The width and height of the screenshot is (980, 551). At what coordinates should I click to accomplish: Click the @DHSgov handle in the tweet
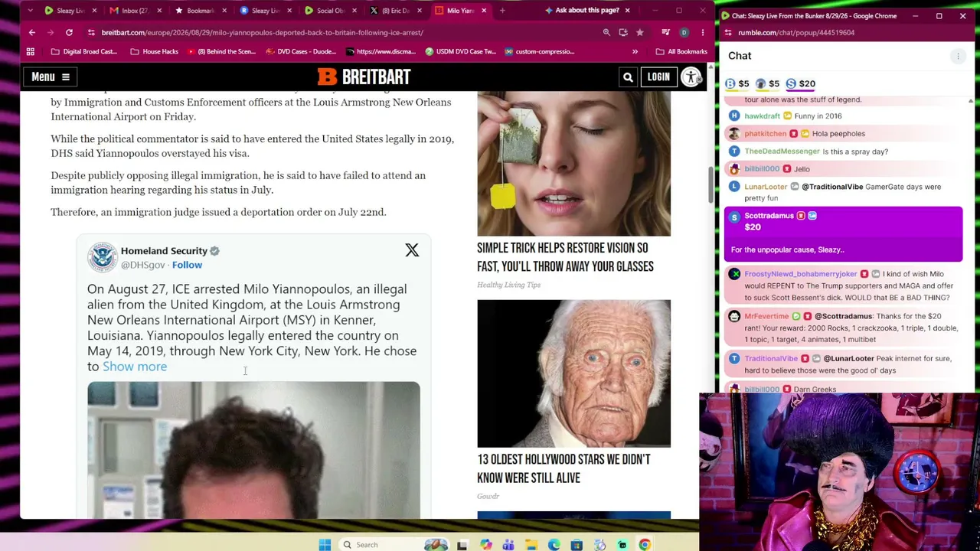tap(143, 265)
